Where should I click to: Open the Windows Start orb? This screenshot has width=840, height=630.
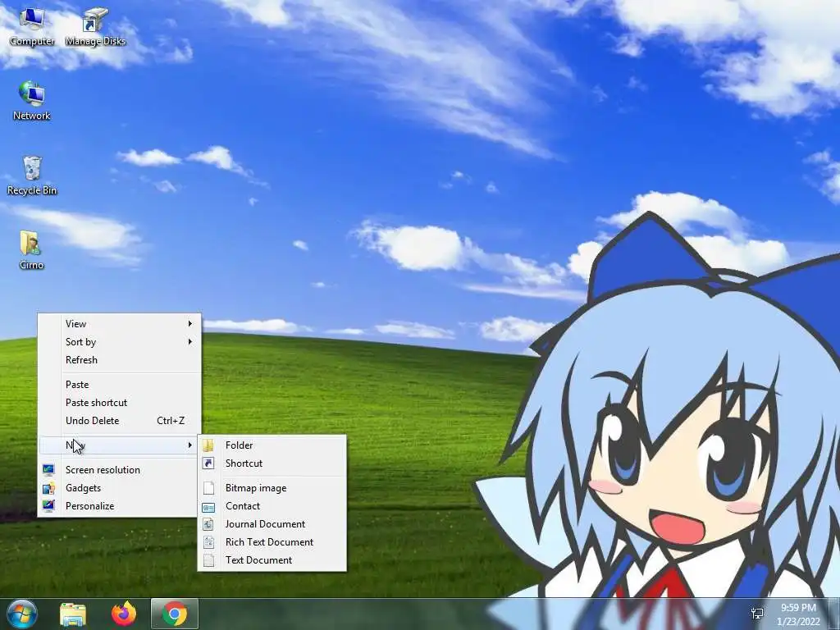tap(22, 614)
